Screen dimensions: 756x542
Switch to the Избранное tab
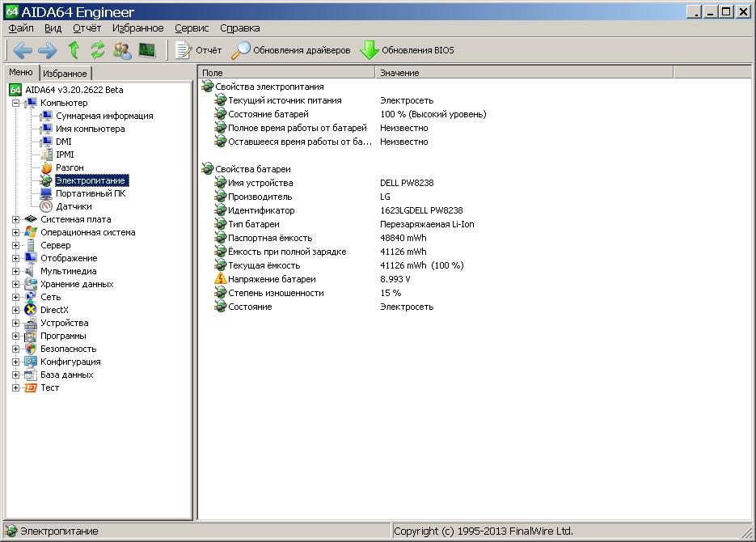point(65,74)
